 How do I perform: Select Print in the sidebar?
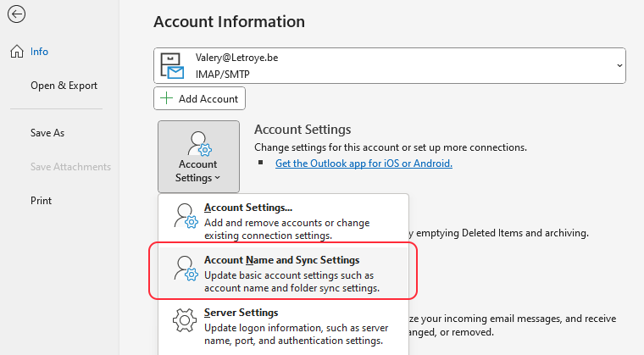[x=41, y=201]
